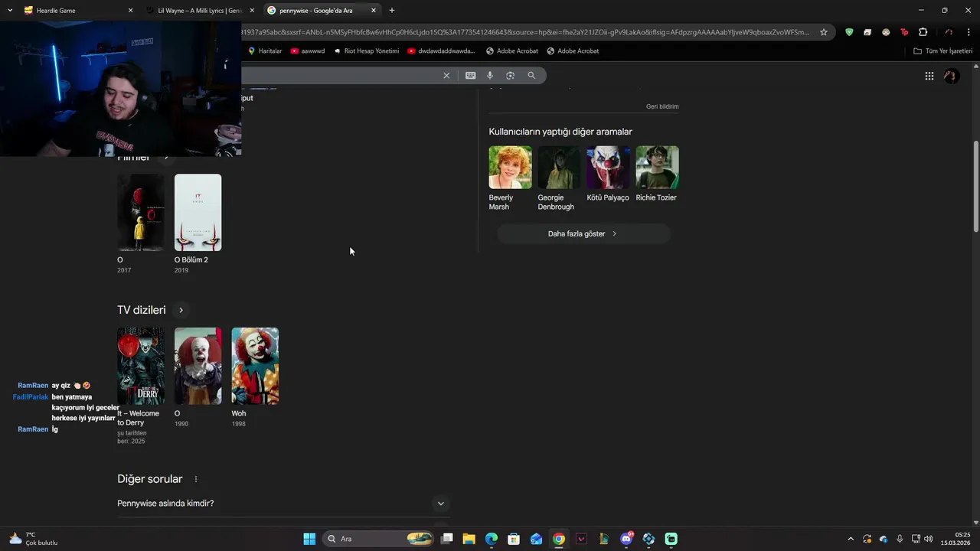Open File Explorer from the taskbar
This screenshot has height=551, width=980.
469,539
